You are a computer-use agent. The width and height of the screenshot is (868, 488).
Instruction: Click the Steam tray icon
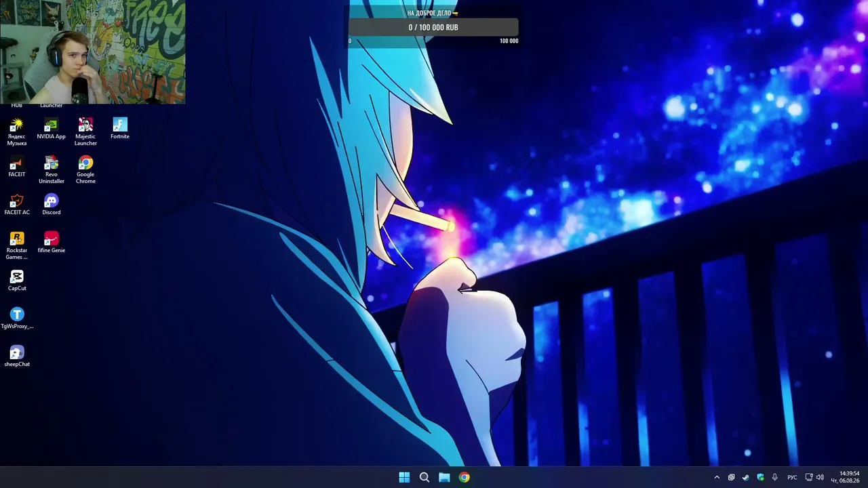(x=745, y=477)
